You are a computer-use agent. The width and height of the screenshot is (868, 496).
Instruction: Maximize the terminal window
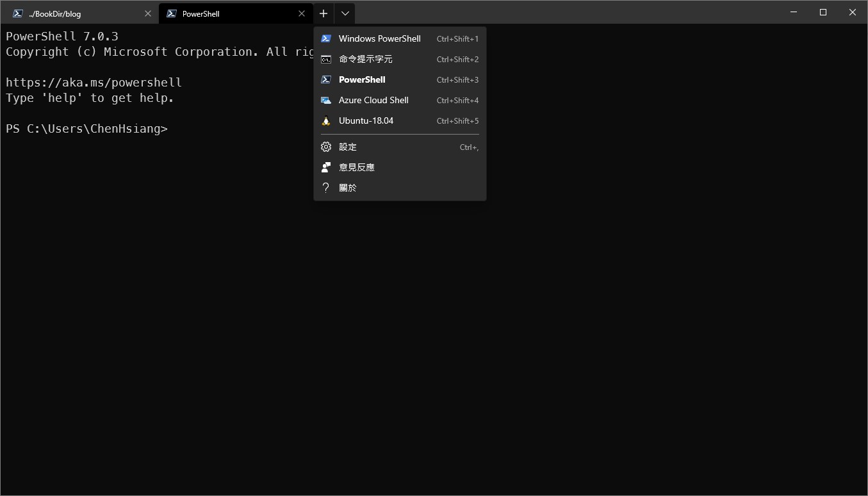pyautogui.click(x=823, y=12)
